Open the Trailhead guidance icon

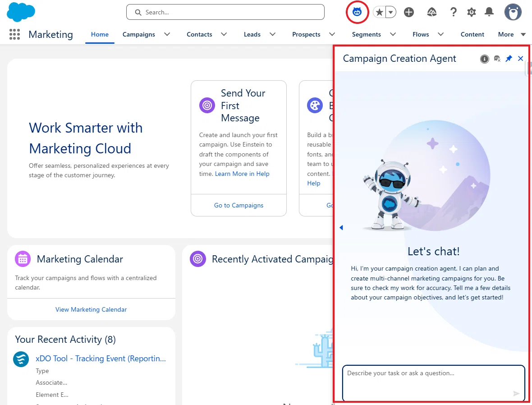click(x=431, y=13)
